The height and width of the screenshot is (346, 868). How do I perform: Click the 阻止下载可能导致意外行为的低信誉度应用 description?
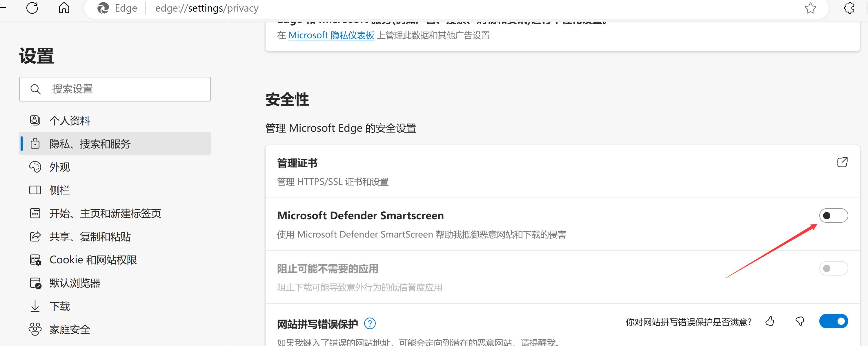tap(359, 287)
